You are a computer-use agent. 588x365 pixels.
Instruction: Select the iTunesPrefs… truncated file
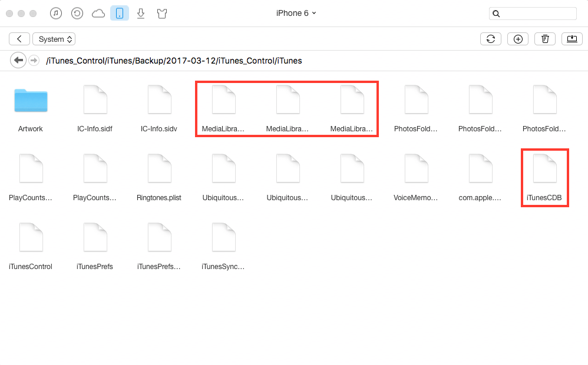point(159,247)
